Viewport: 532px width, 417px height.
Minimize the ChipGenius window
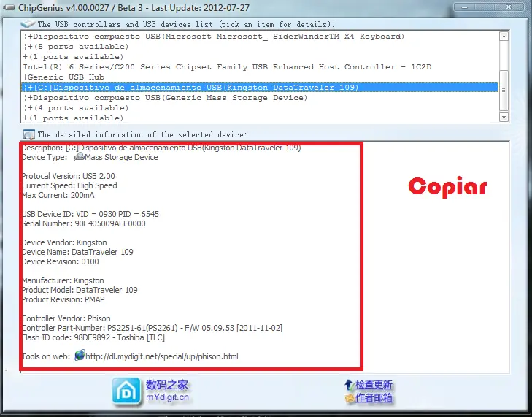(x=464, y=7)
